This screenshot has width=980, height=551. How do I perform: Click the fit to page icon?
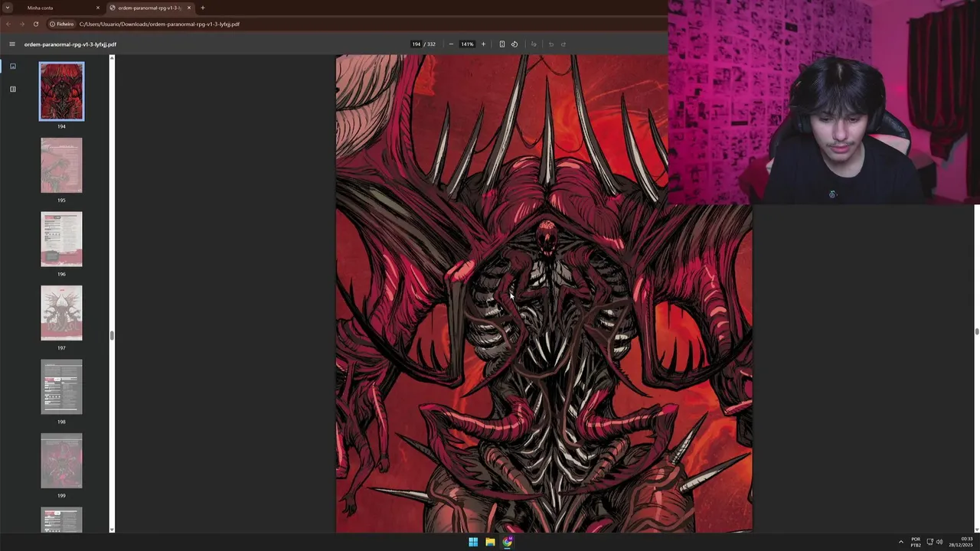click(x=502, y=44)
